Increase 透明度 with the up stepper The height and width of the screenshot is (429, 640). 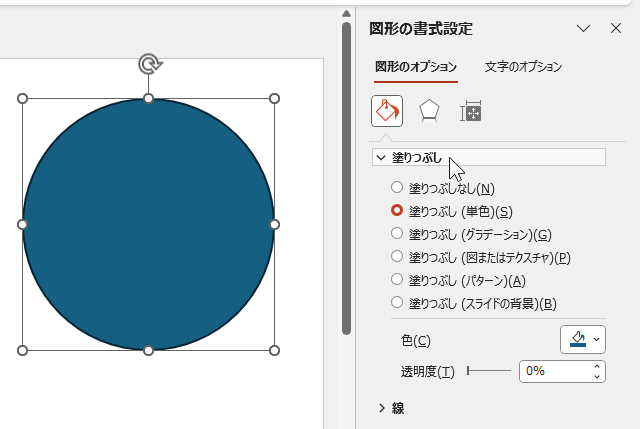(597, 366)
